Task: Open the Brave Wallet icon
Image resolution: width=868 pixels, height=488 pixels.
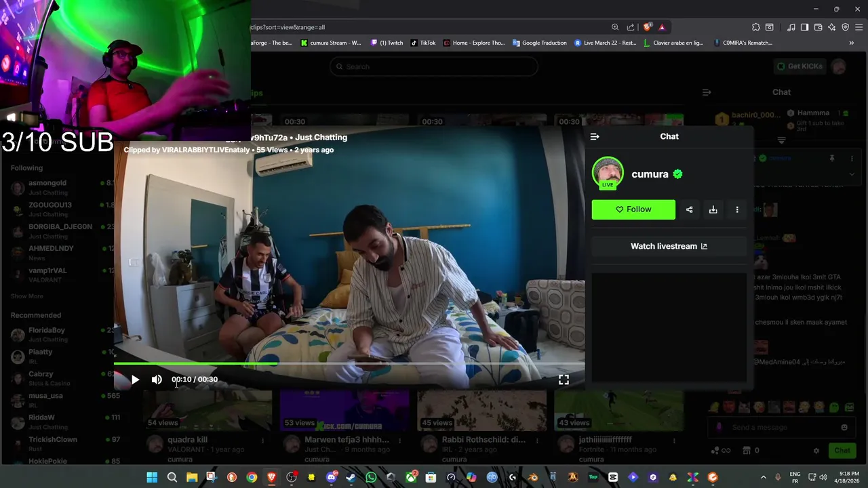Action: [x=818, y=27]
